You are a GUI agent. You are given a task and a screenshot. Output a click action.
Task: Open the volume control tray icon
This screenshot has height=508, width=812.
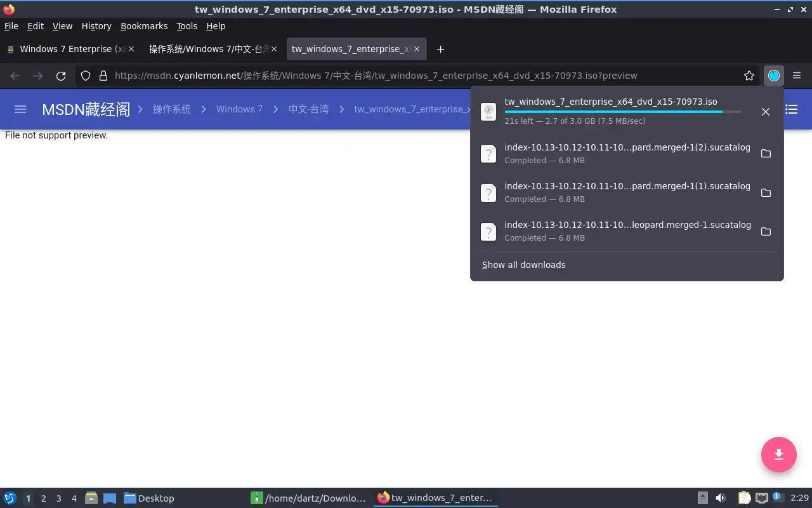pyautogui.click(x=721, y=498)
